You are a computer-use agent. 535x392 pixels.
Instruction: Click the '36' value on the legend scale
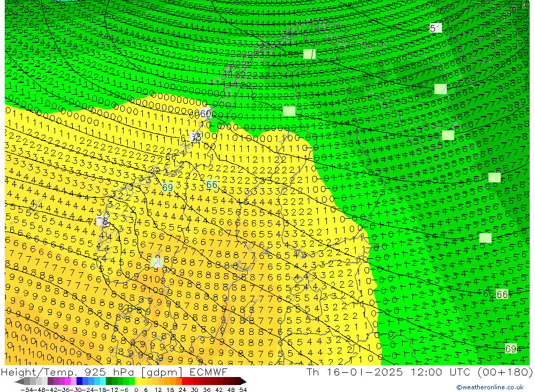(x=207, y=390)
